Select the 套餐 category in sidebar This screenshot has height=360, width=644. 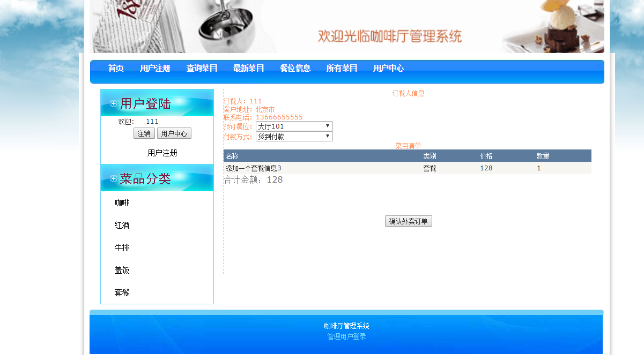122,292
